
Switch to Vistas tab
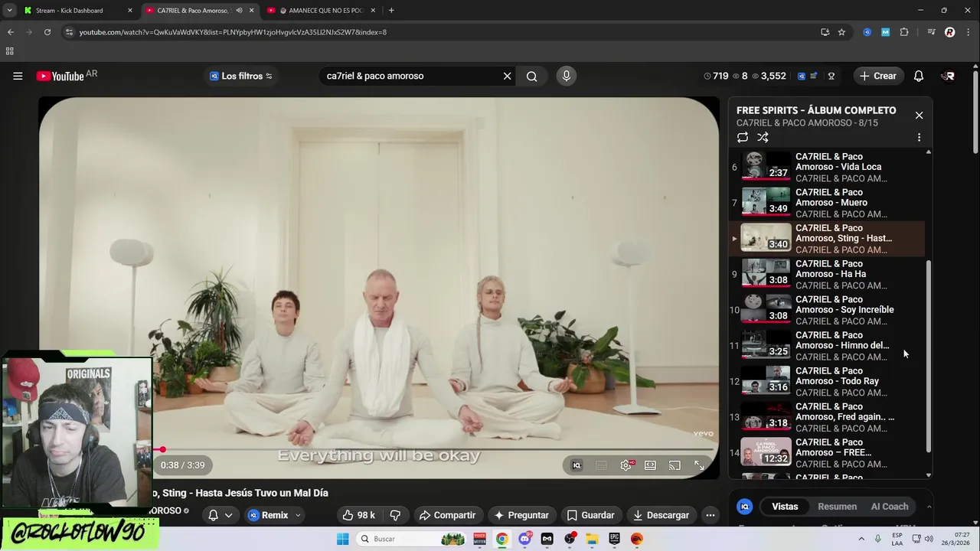point(785,507)
